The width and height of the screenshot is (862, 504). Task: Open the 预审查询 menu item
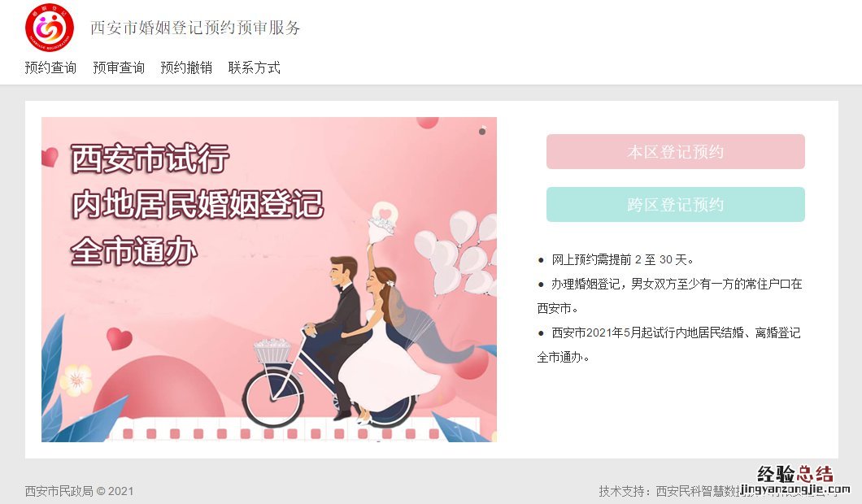[x=119, y=67]
